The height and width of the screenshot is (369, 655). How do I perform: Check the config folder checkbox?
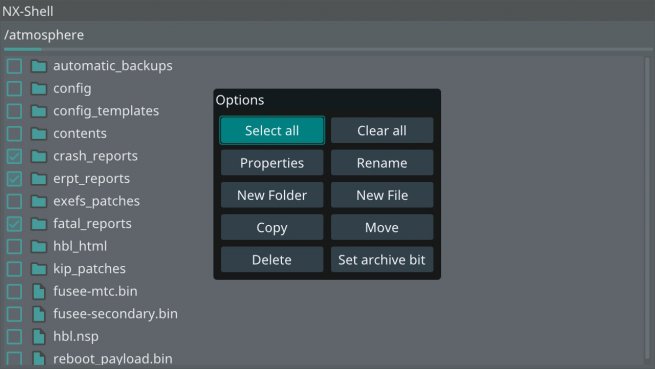pyautogui.click(x=14, y=89)
